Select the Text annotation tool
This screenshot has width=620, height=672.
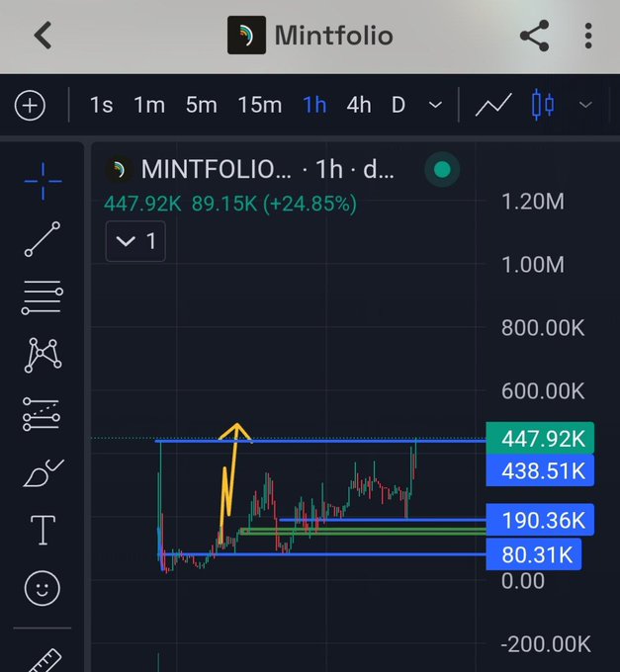pos(43,530)
